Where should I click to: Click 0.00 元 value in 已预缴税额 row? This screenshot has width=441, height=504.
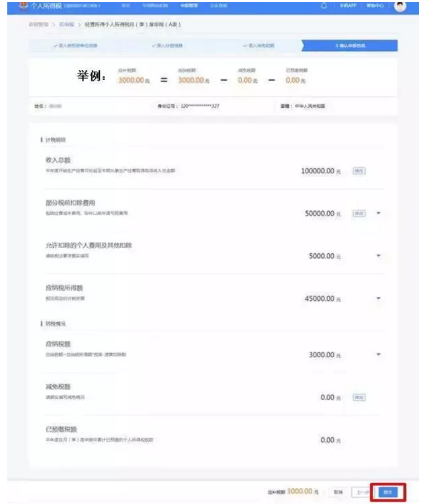(331, 440)
